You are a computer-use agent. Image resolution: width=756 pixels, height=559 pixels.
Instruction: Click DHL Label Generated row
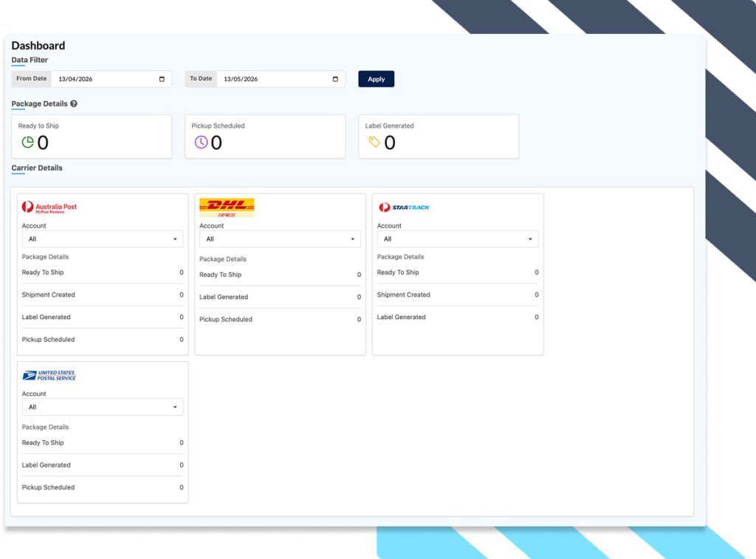(x=280, y=297)
